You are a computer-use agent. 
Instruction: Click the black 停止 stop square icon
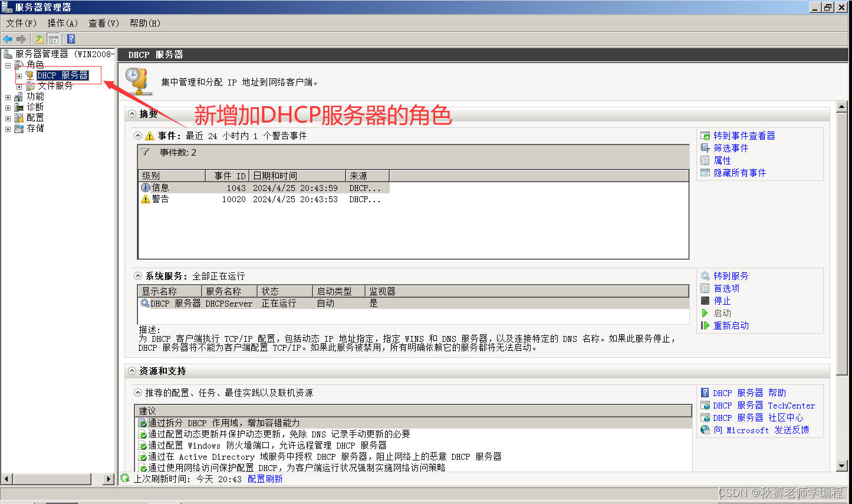tap(705, 301)
